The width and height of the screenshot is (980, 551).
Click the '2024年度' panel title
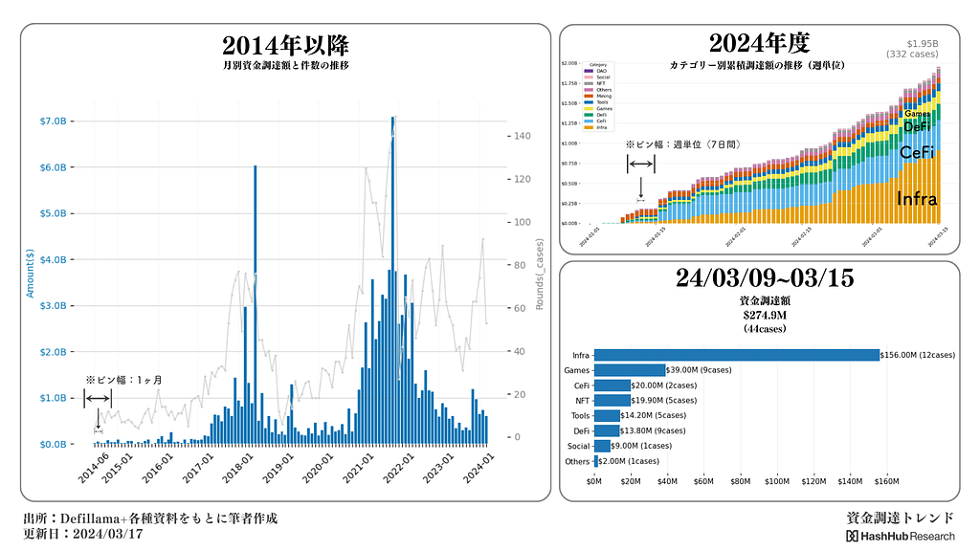coord(759,43)
